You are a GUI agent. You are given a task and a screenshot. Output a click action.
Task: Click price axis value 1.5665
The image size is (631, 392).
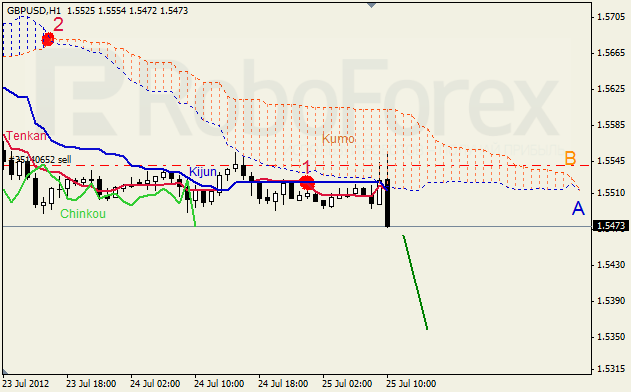[611, 53]
